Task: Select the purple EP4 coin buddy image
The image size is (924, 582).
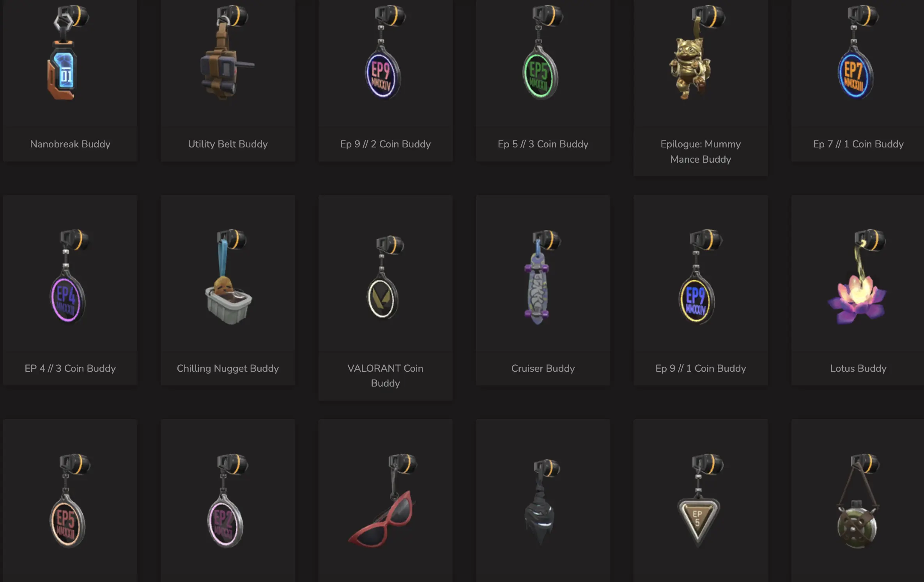Action: [69, 277]
